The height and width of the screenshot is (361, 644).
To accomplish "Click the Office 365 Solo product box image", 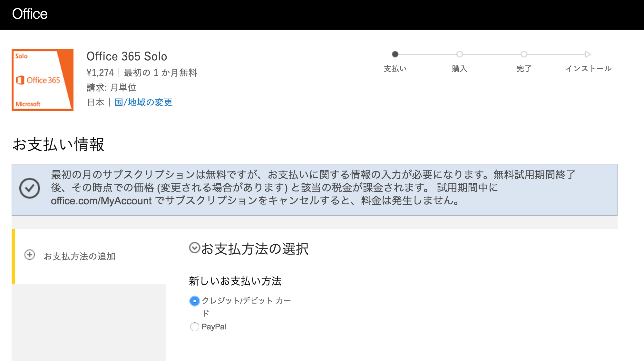I will click(x=43, y=80).
